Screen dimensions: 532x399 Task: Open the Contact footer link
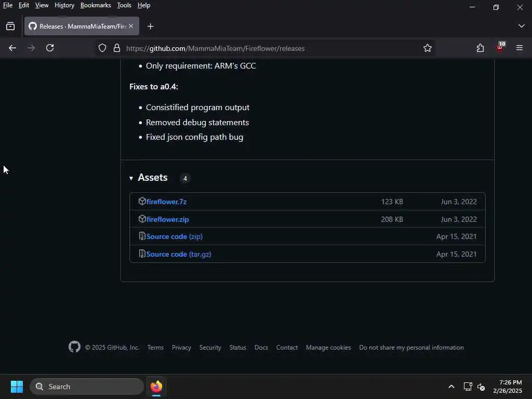click(x=287, y=348)
